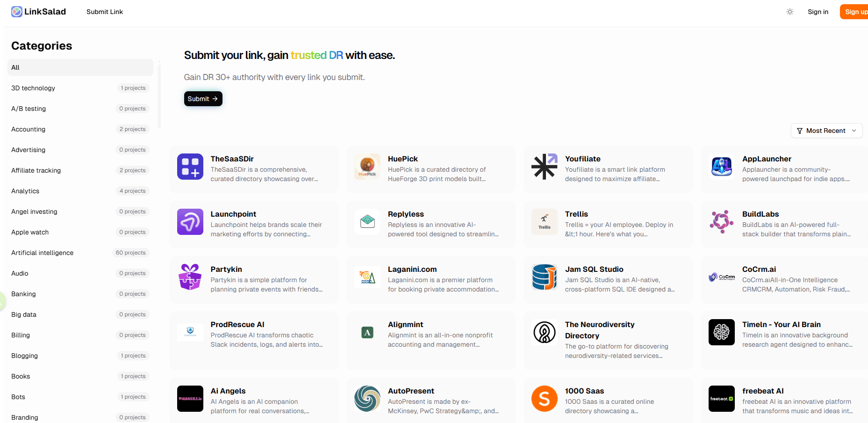Click the TimeIn brain icon

pos(721,332)
